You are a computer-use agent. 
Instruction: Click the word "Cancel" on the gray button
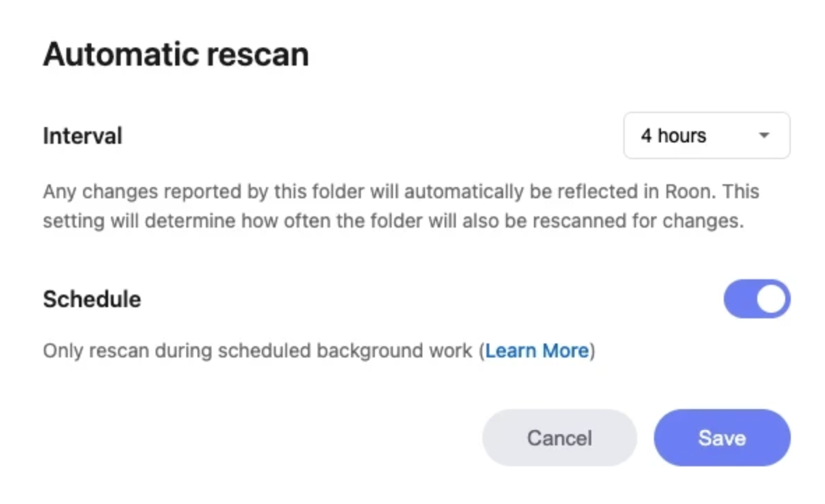click(x=559, y=438)
